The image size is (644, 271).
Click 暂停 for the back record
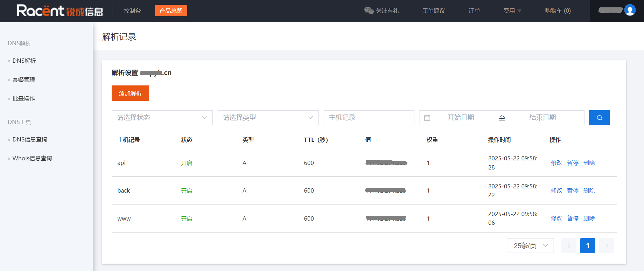click(x=573, y=190)
